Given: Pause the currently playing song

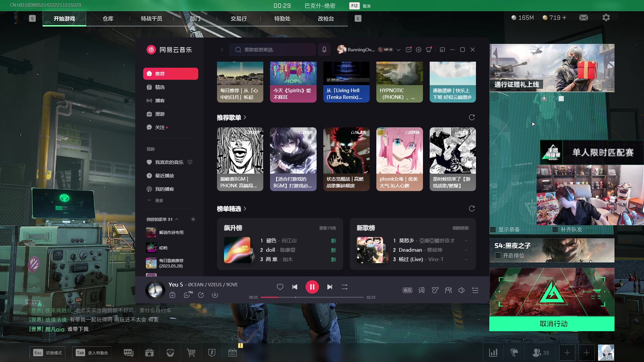Looking at the screenshot, I should coord(312,287).
